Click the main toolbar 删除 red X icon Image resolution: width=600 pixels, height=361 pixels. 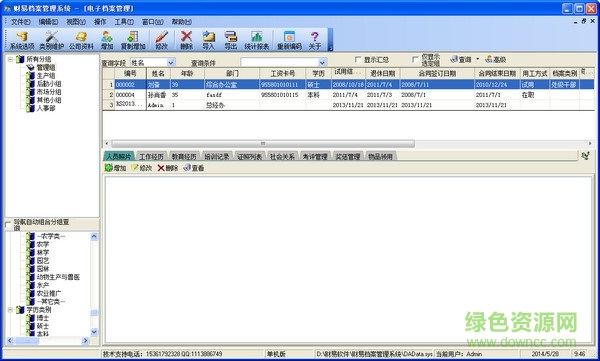pos(186,40)
